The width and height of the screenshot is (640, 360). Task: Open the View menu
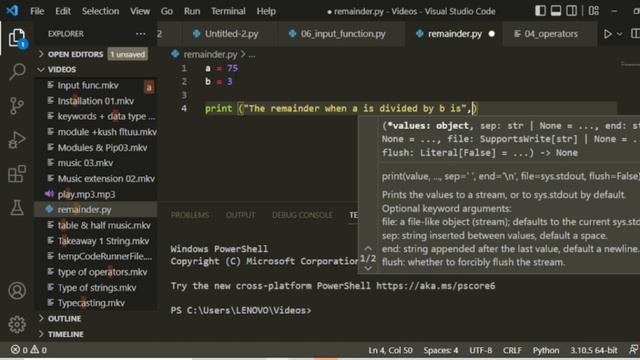tap(140, 11)
